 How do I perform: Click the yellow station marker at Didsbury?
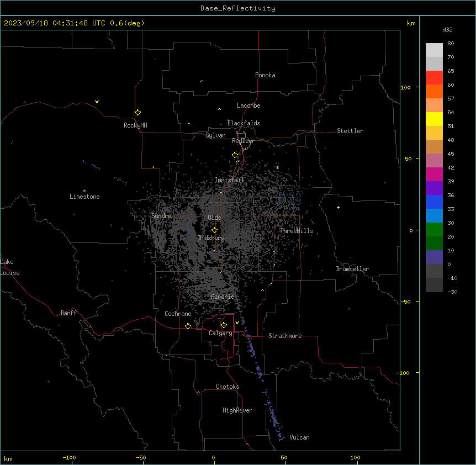[x=214, y=230]
